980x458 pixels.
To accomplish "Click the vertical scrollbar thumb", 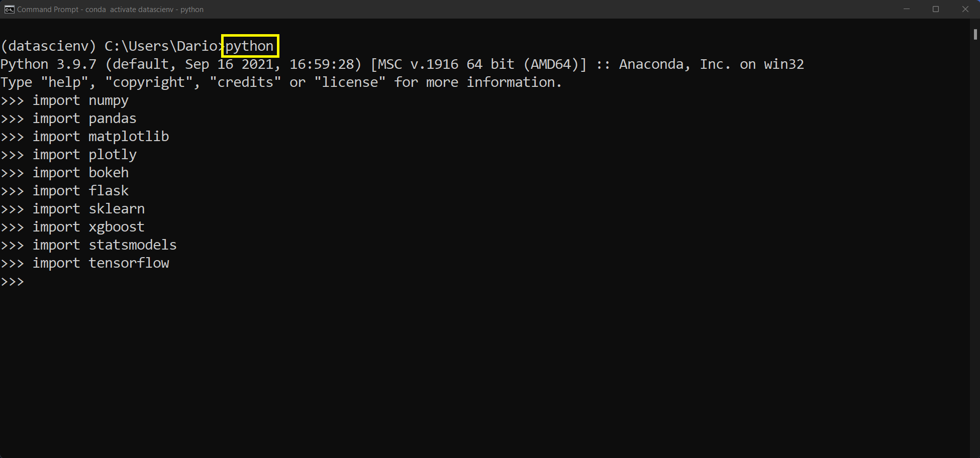I will click(975, 34).
